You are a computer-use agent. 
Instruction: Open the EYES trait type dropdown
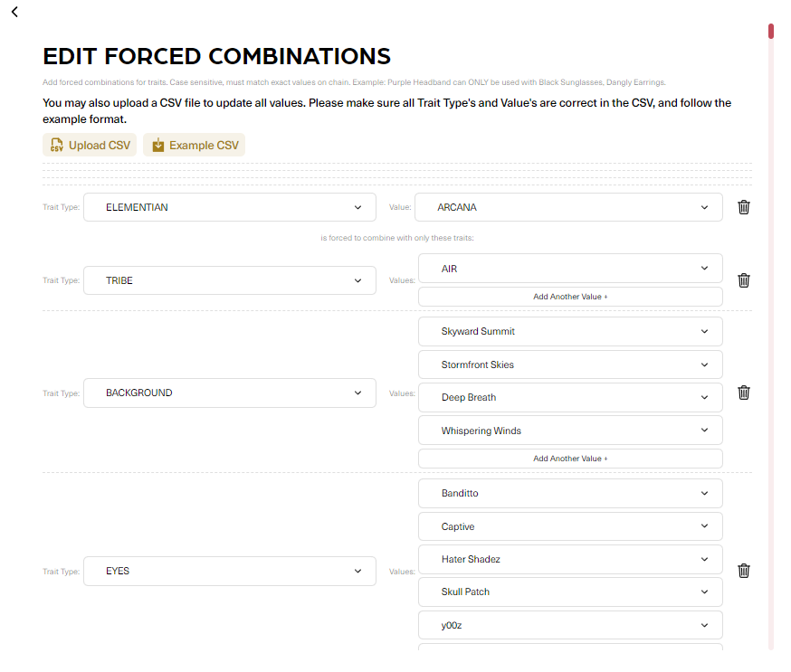230,571
